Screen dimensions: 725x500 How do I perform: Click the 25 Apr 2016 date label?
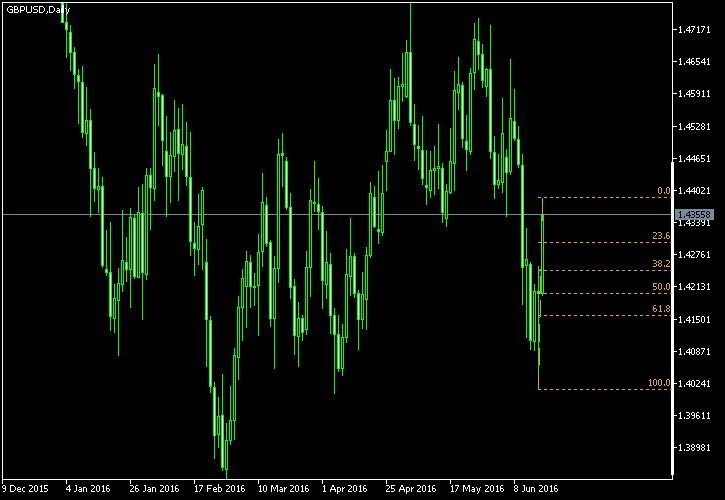tap(411, 488)
